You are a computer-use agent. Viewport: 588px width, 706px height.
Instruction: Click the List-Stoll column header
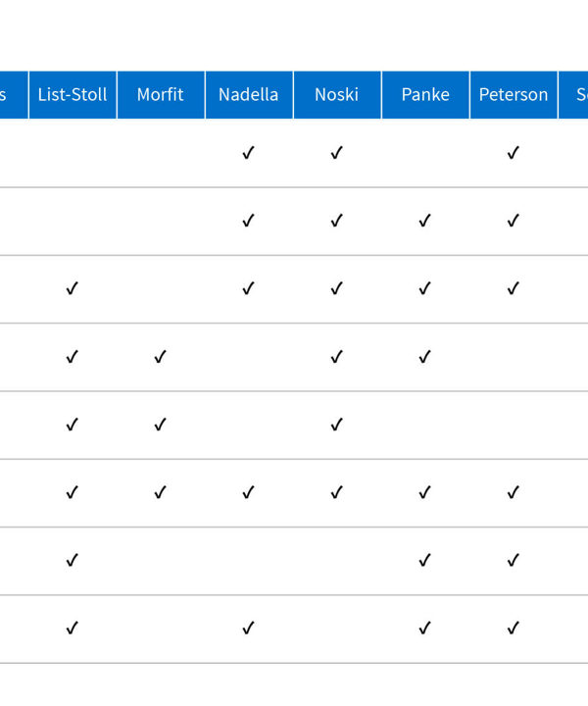(73, 94)
